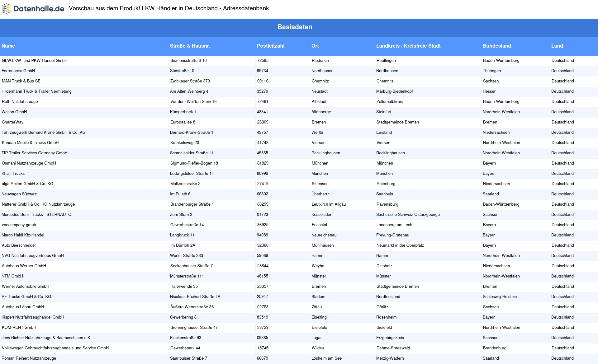Select Roman Reinert Nutzfahrzeuge
The width and height of the screenshot is (598, 364).
(x=29, y=358)
